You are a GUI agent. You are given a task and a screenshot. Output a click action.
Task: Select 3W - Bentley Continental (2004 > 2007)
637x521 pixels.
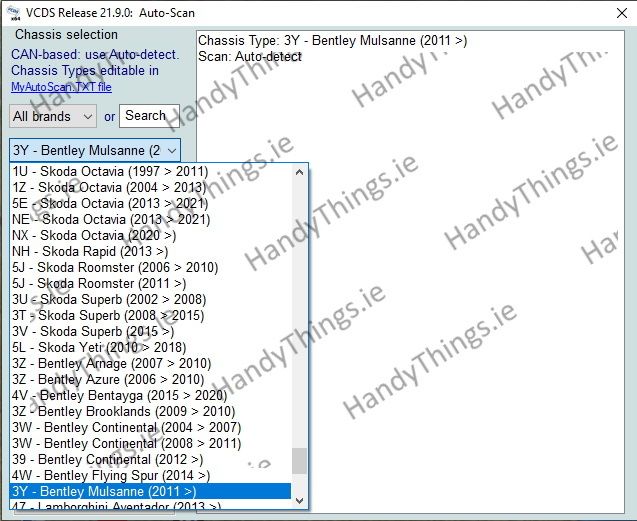pyautogui.click(x=150, y=428)
